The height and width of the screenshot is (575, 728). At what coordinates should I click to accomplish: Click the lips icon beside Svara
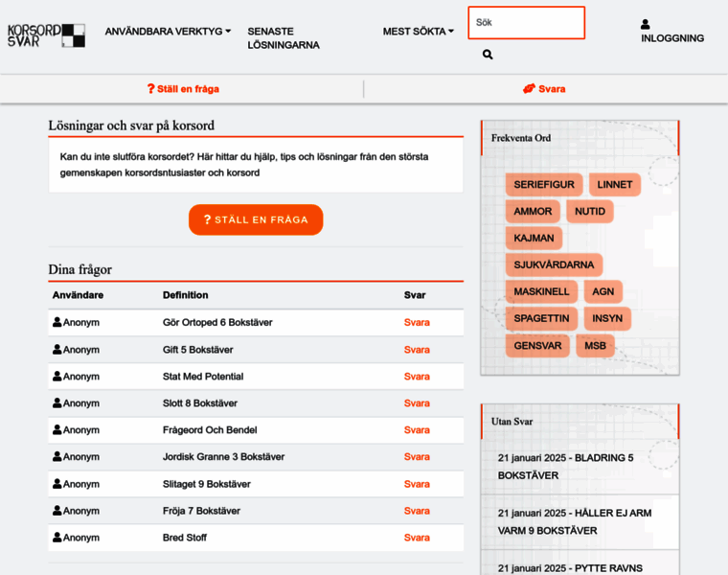529,89
